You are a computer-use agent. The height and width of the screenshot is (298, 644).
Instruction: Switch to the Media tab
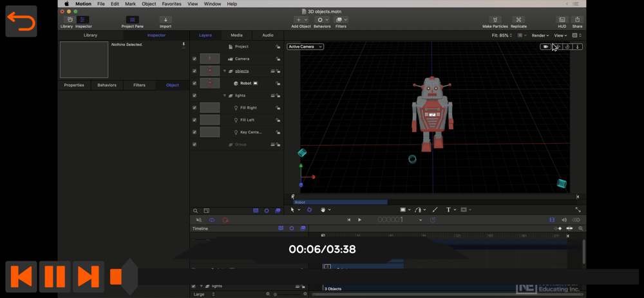pyautogui.click(x=236, y=35)
